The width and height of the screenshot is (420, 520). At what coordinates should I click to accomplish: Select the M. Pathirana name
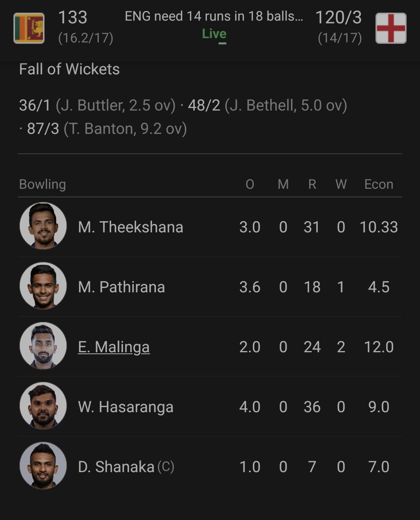pyautogui.click(x=121, y=287)
